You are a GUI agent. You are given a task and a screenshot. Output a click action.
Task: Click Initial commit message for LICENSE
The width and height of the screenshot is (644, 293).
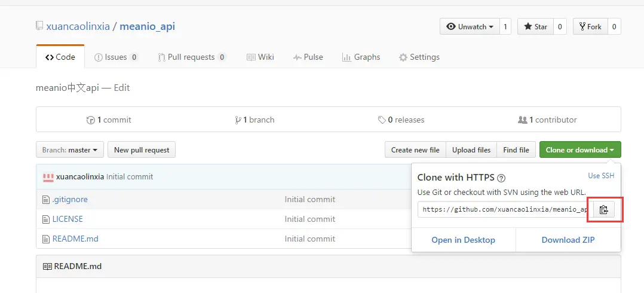click(310, 219)
